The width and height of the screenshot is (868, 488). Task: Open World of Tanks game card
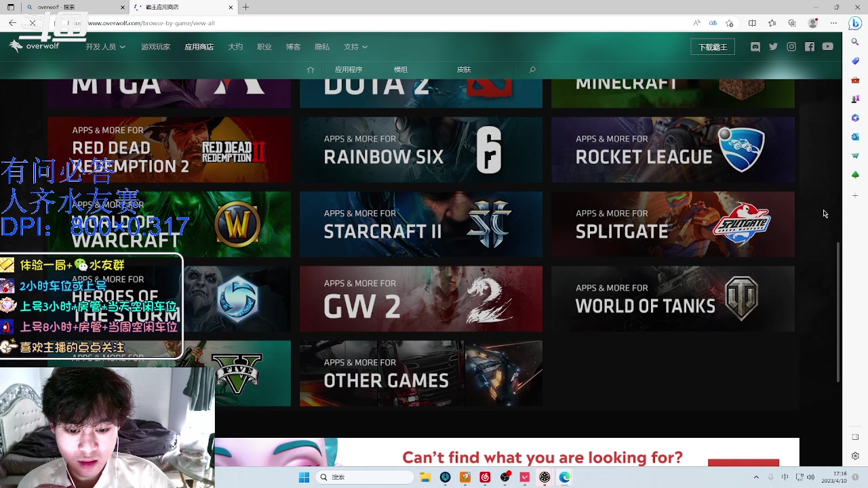(673, 299)
